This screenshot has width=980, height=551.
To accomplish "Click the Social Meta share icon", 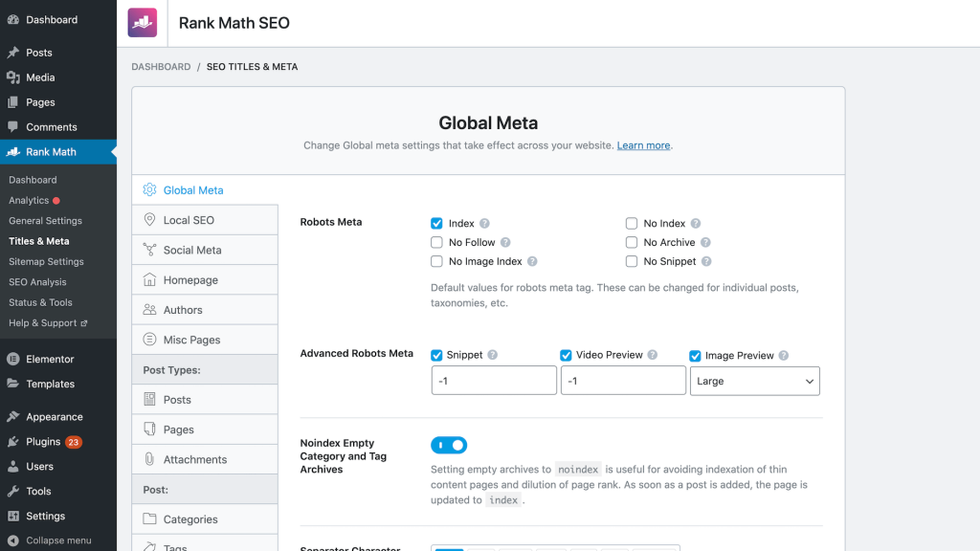I will coord(149,250).
